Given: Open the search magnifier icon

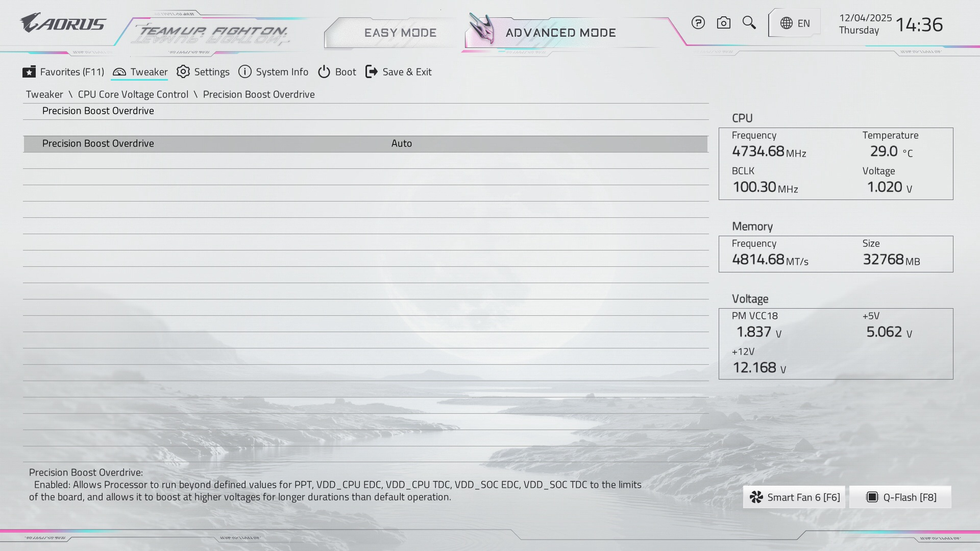Looking at the screenshot, I should point(749,22).
